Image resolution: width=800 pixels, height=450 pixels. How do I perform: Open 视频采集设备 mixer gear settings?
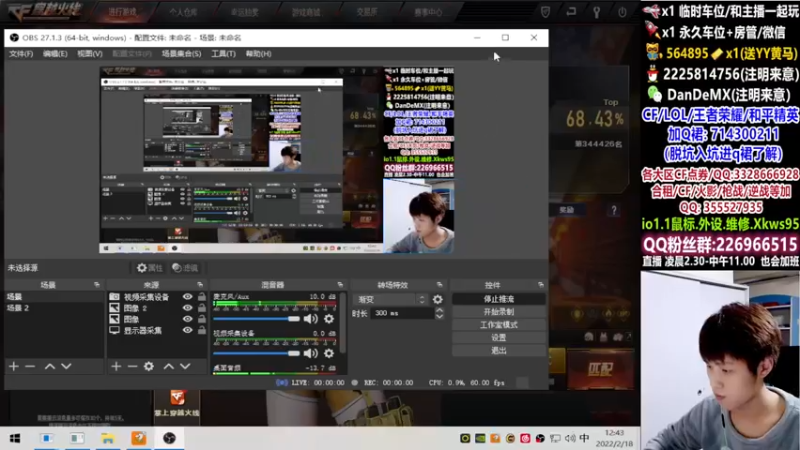(x=329, y=353)
